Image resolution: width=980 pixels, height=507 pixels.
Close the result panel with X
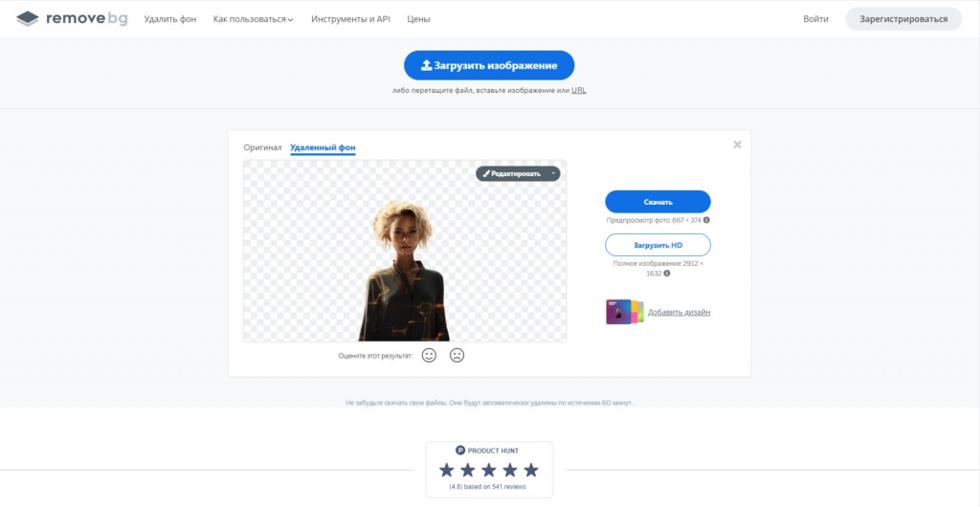(738, 144)
